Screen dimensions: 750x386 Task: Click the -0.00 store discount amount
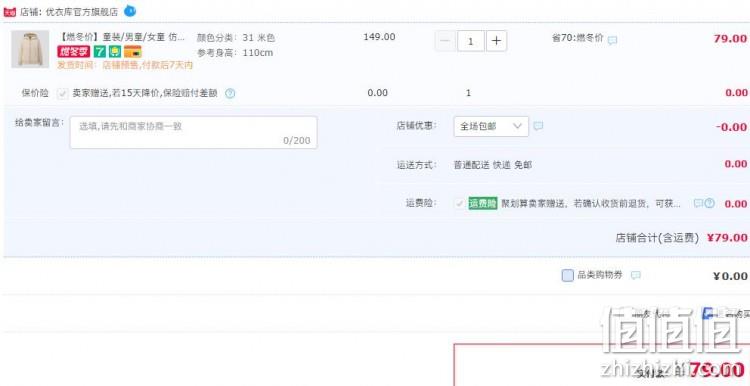(731, 127)
